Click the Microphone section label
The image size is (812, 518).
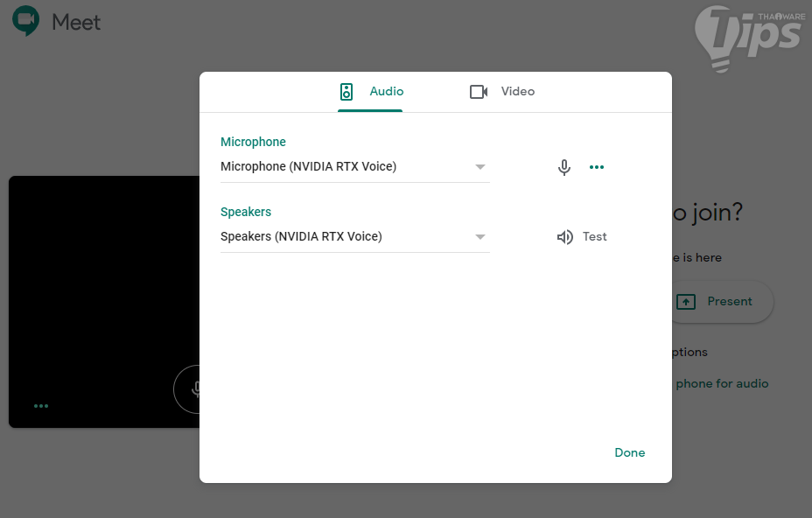tap(253, 142)
